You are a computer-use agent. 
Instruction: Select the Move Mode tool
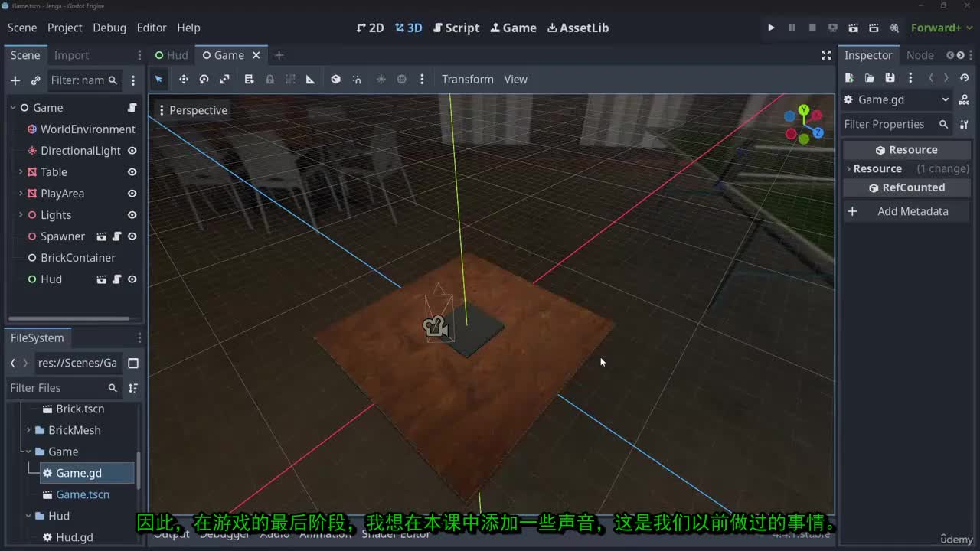(x=184, y=79)
